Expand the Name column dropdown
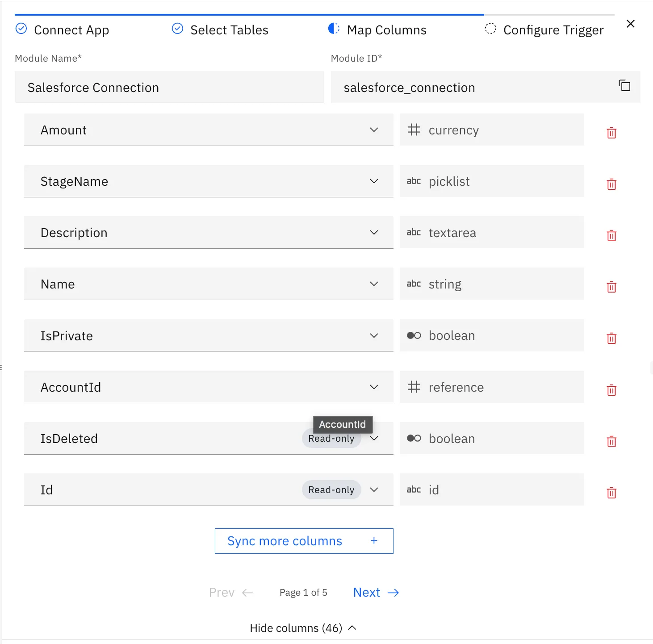The image size is (653, 644). (x=374, y=284)
